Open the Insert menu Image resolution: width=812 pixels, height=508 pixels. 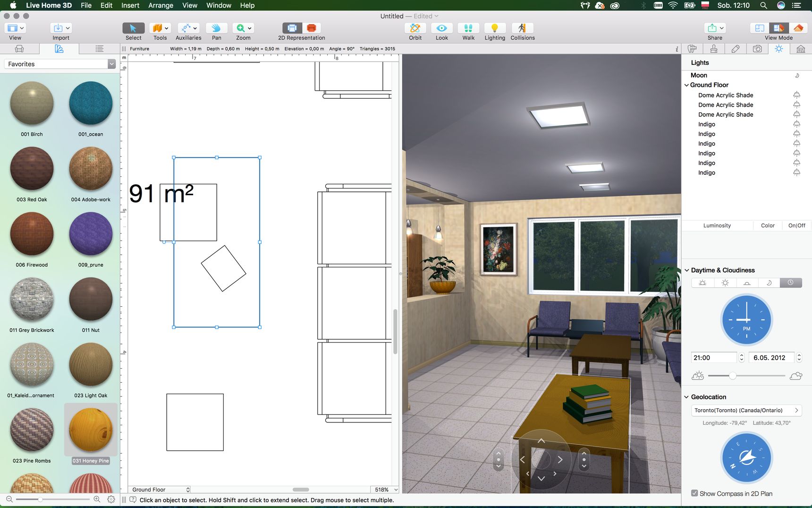click(x=130, y=5)
